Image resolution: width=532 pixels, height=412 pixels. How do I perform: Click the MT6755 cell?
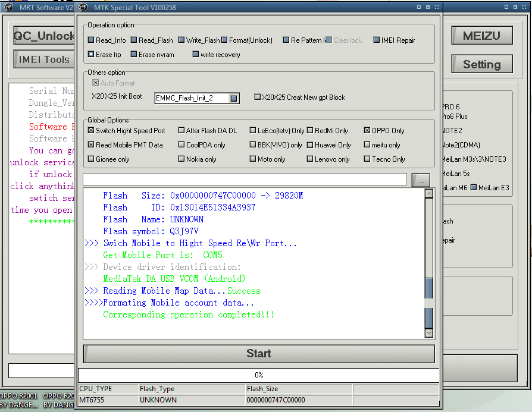coord(108,400)
